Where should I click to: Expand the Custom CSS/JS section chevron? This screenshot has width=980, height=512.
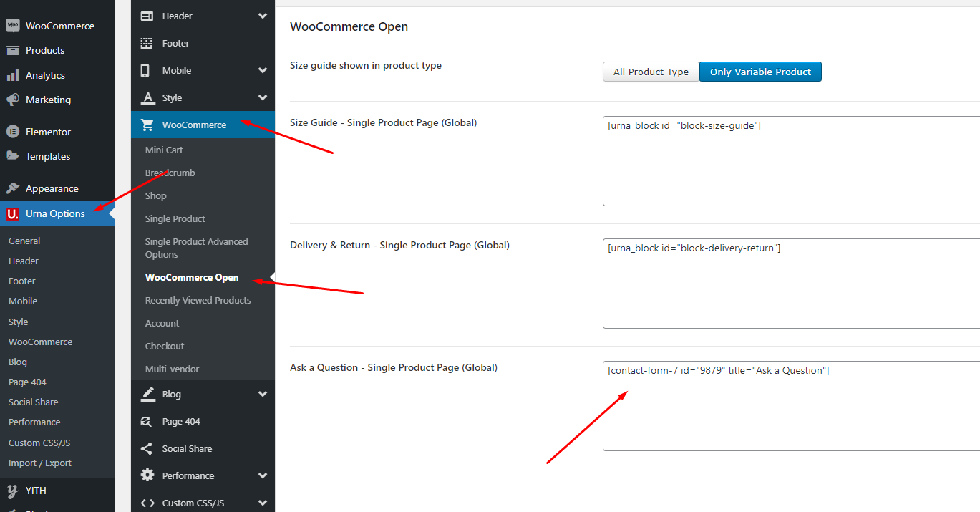pos(263,503)
